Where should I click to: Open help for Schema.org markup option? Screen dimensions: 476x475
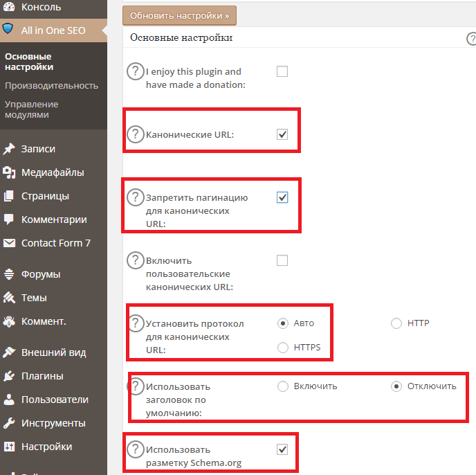pos(136,449)
